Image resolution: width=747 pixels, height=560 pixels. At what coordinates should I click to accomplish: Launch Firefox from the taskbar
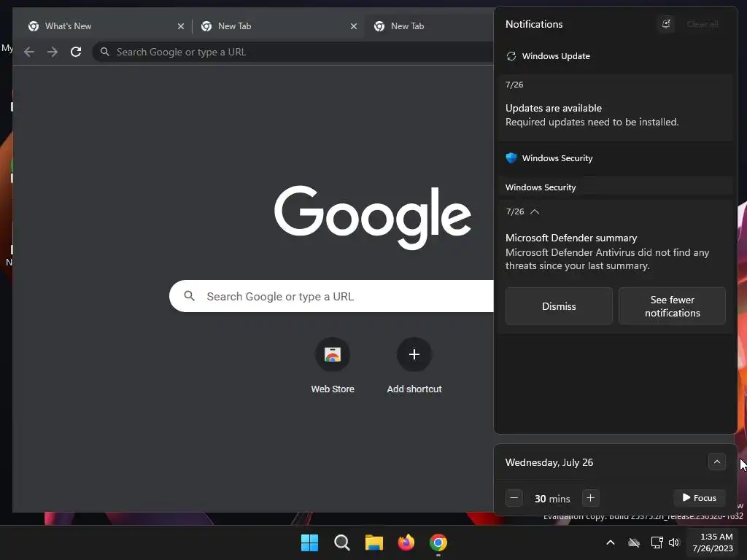pyautogui.click(x=406, y=542)
